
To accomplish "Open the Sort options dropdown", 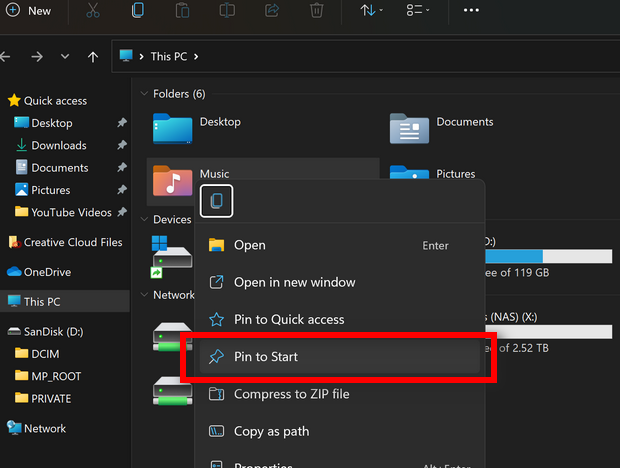I will click(371, 11).
